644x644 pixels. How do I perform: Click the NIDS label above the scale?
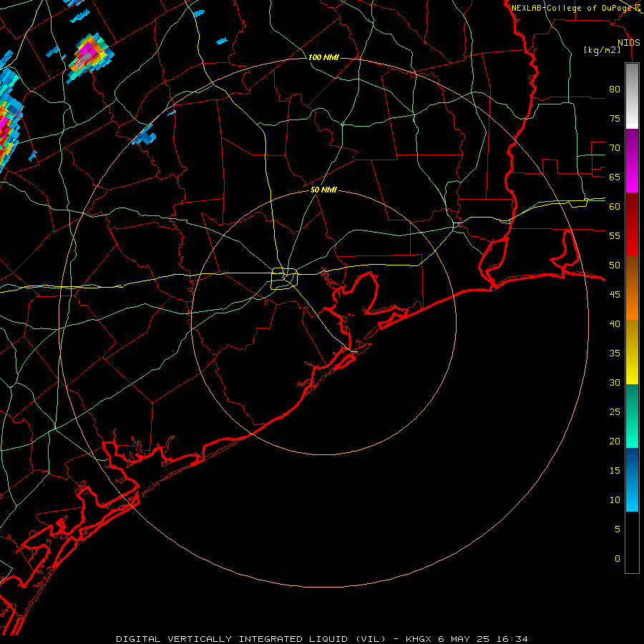(x=628, y=43)
